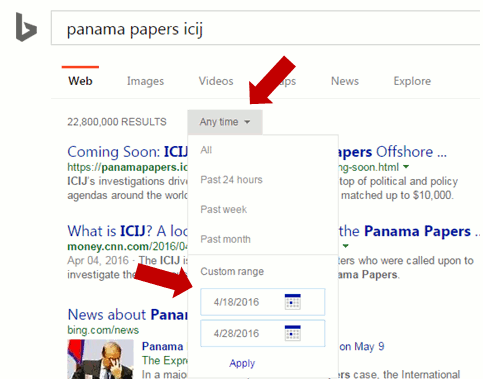Switch to the Images tab
The height and width of the screenshot is (379, 483).
point(145,81)
